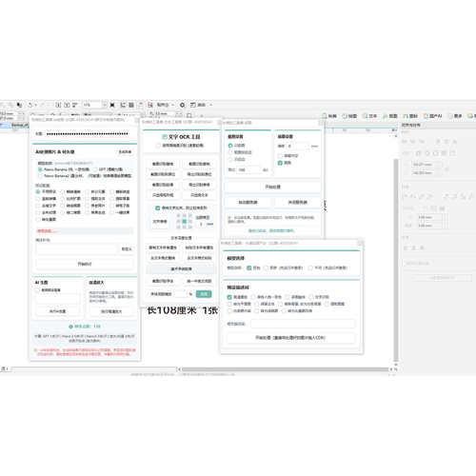Select the second radio in the third tool window
The width and height of the screenshot is (476, 476).
point(230,152)
